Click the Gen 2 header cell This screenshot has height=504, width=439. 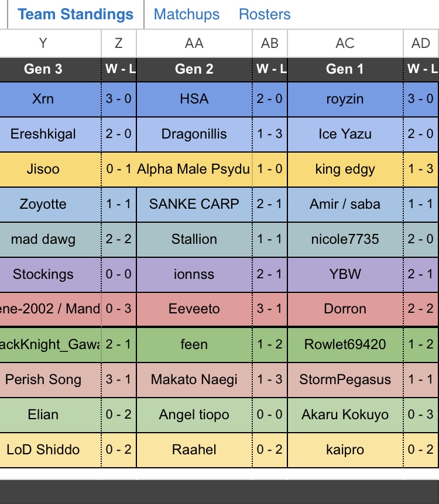coord(194,69)
